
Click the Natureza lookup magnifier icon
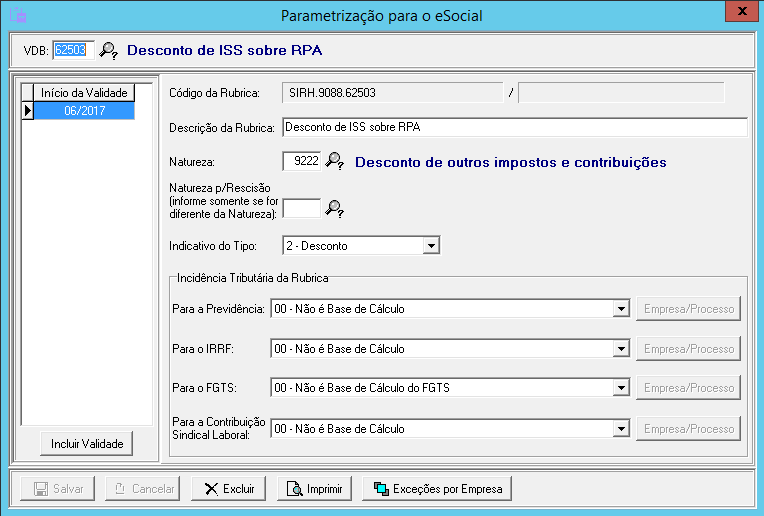click(335, 161)
